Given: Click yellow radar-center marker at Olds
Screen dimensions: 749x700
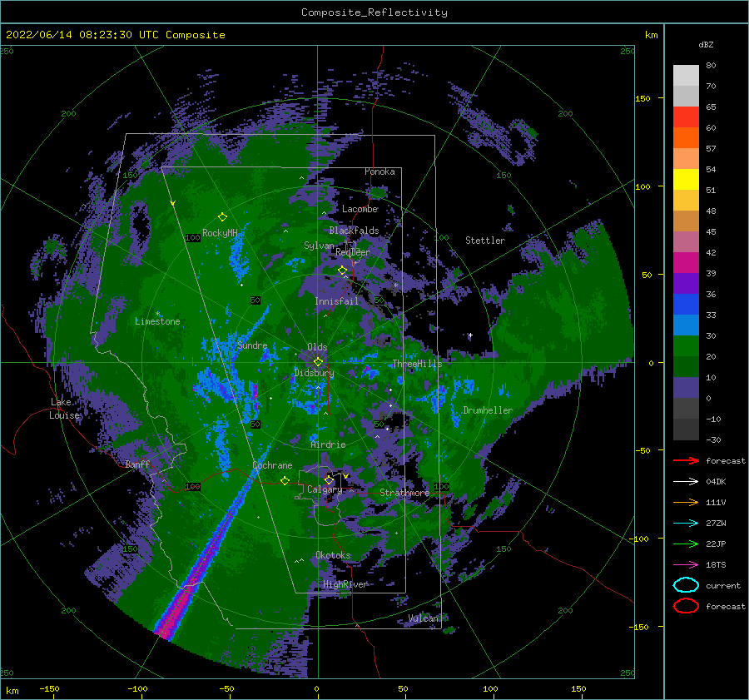Looking at the screenshot, I should click(x=318, y=362).
